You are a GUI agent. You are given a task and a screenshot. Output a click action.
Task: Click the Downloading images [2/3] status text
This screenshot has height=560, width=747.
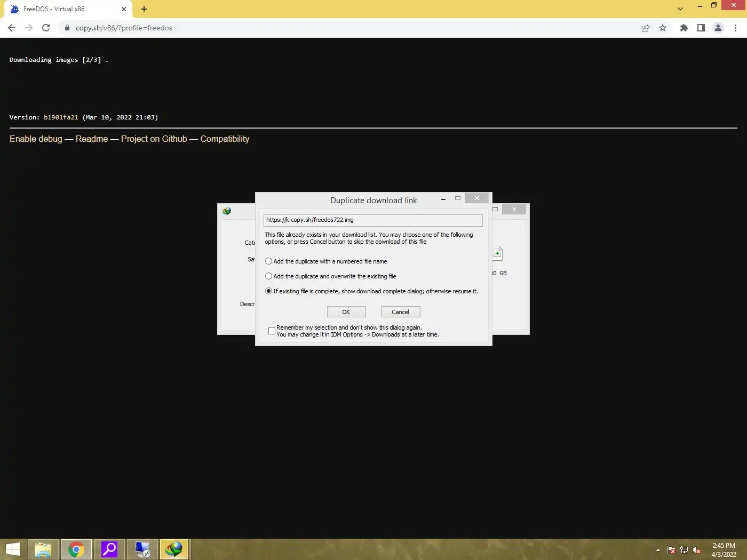(x=59, y=60)
